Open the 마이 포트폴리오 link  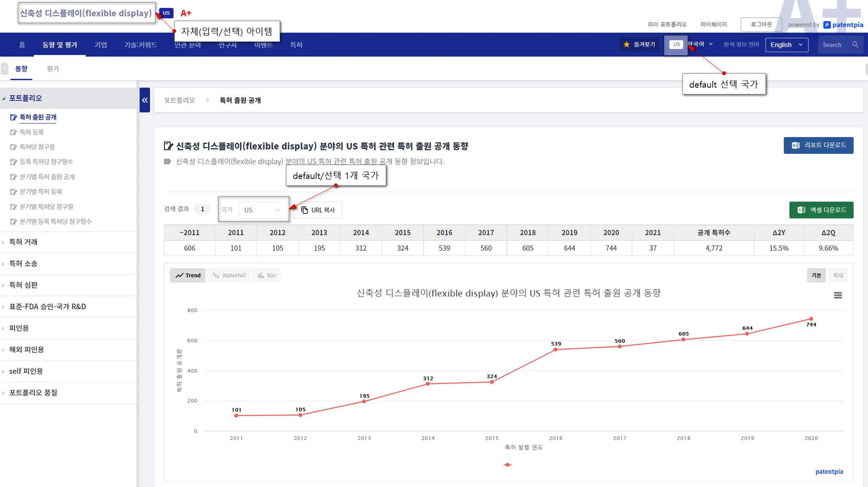coord(667,25)
